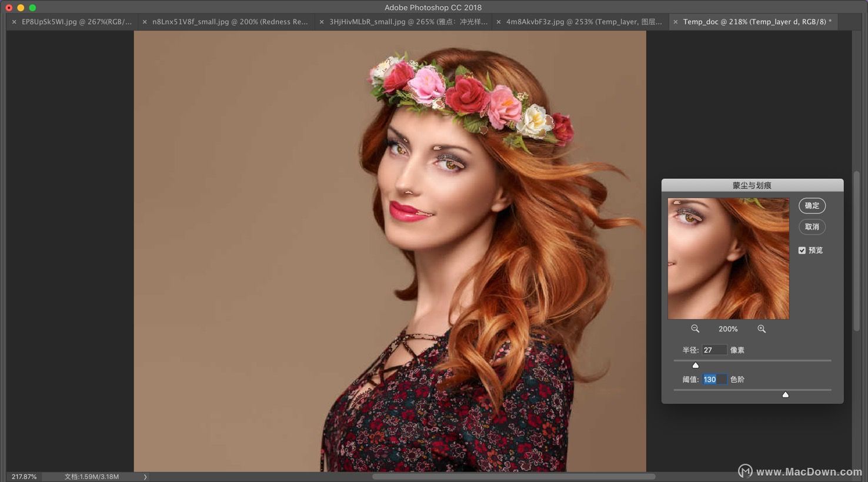This screenshot has height=482, width=868.
Task: Click the 蒙尘与划痕 dialog title bar
Action: coord(752,185)
